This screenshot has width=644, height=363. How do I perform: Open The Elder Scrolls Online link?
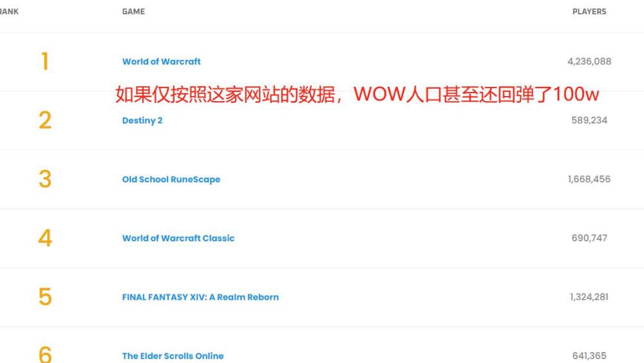click(x=173, y=356)
